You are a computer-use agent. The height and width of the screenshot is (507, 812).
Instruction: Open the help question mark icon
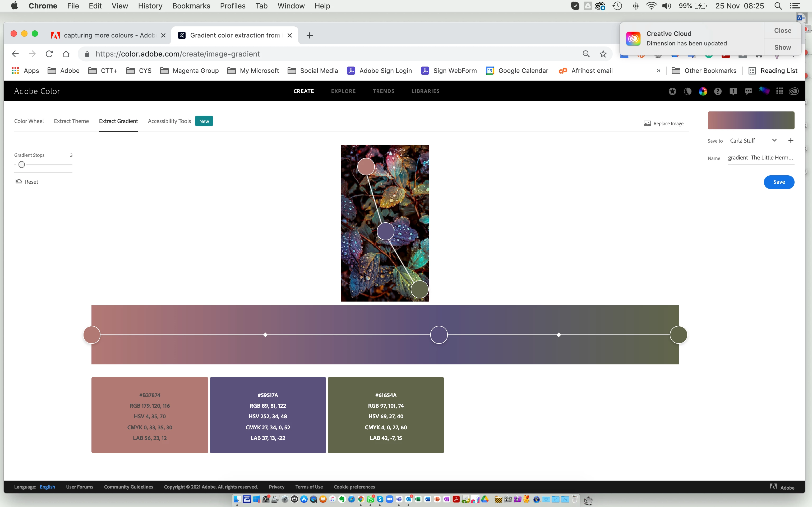718,91
